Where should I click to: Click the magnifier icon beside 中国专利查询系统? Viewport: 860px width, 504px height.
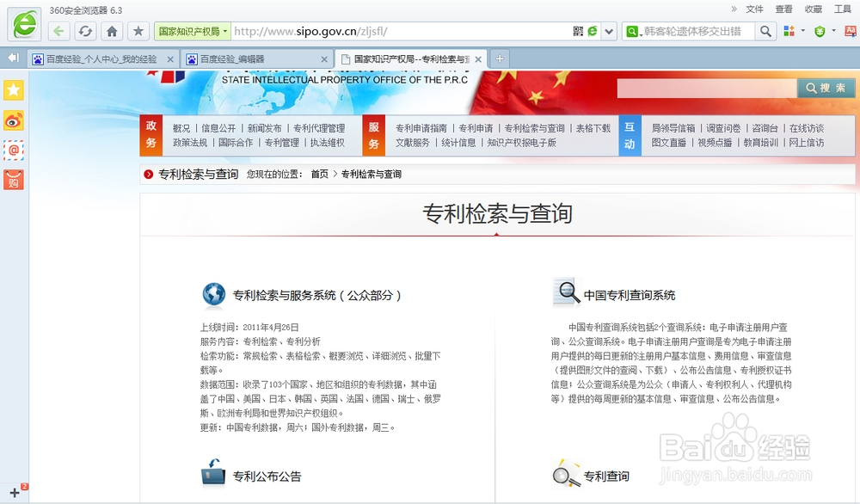point(566,292)
